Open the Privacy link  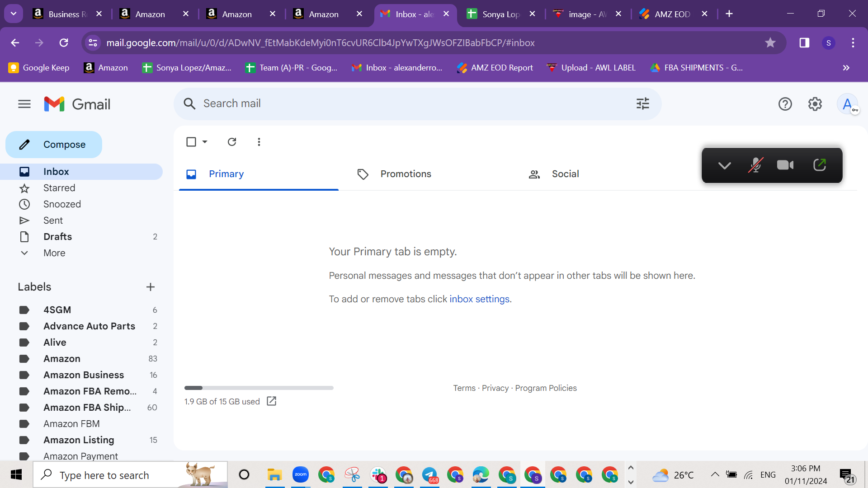pos(495,388)
